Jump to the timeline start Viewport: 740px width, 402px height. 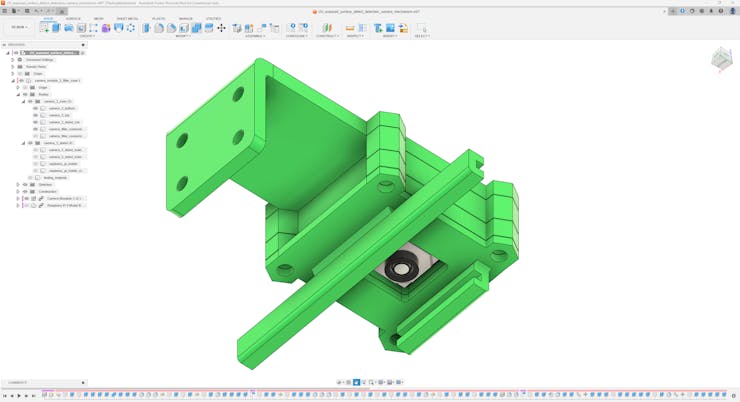tap(5, 395)
